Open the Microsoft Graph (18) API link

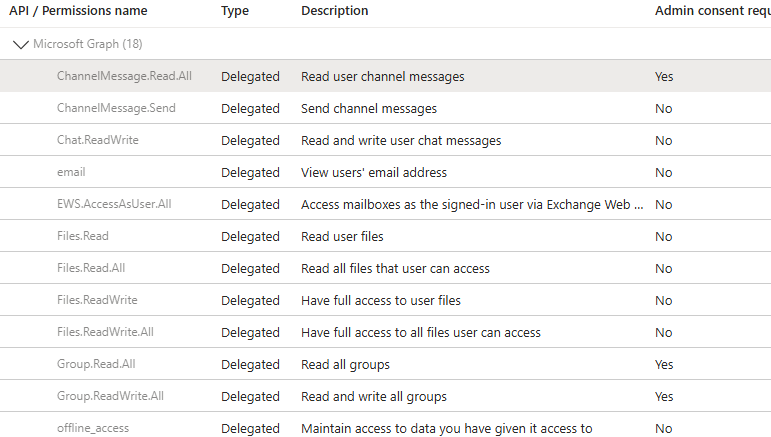pyautogui.click(x=88, y=44)
